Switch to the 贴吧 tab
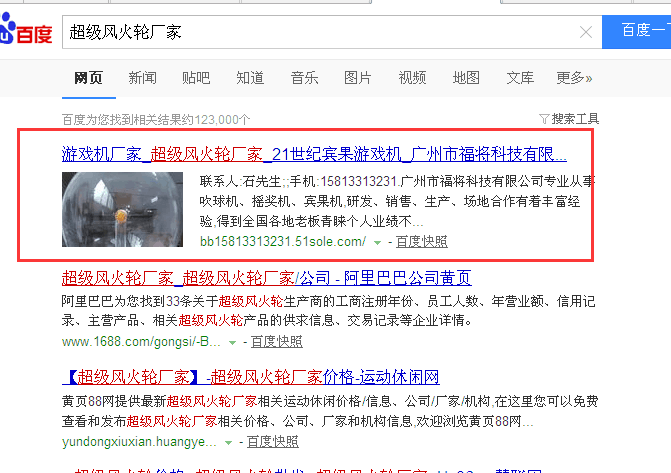 [x=196, y=78]
